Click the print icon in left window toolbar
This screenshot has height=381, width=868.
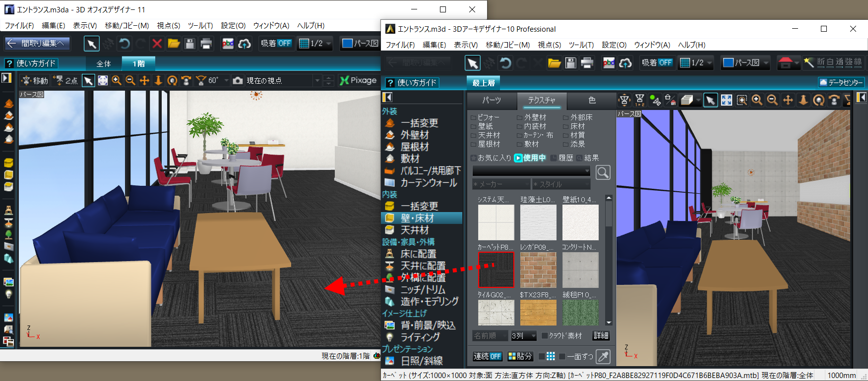click(x=206, y=44)
